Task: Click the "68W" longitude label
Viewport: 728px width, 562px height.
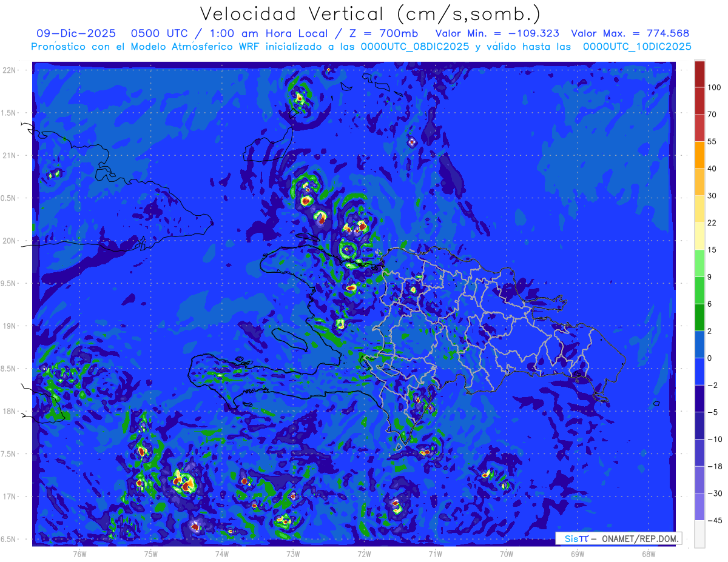Action: coord(649,553)
